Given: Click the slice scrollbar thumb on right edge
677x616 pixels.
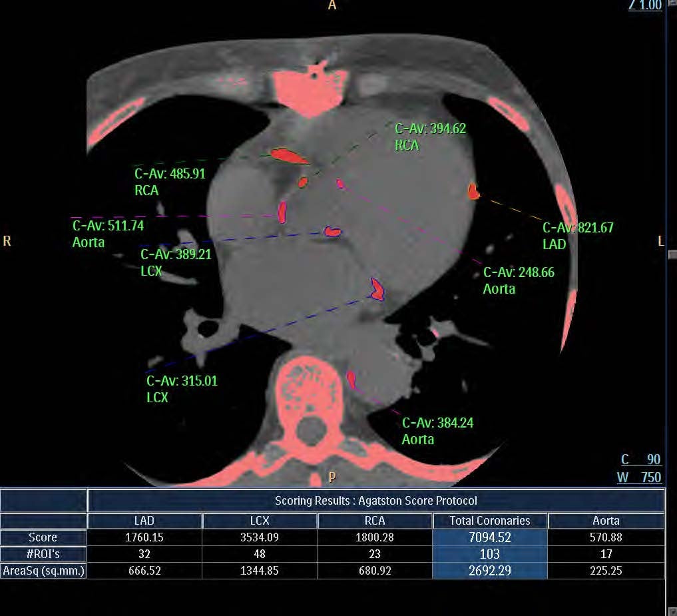Looking at the screenshot, I should tap(672, 254).
